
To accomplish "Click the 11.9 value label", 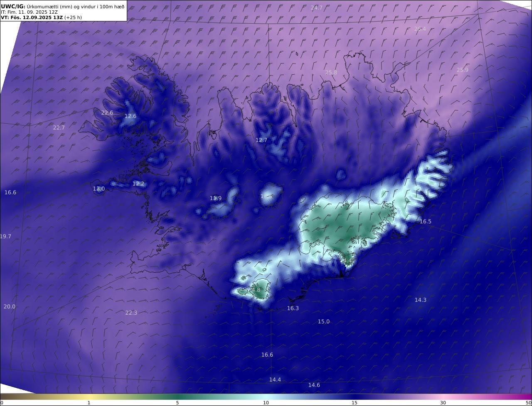I will point(215,198).
